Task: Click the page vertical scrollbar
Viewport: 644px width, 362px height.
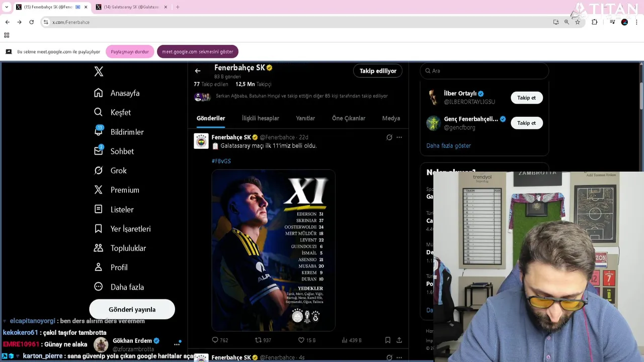Action: click(641, 95)
